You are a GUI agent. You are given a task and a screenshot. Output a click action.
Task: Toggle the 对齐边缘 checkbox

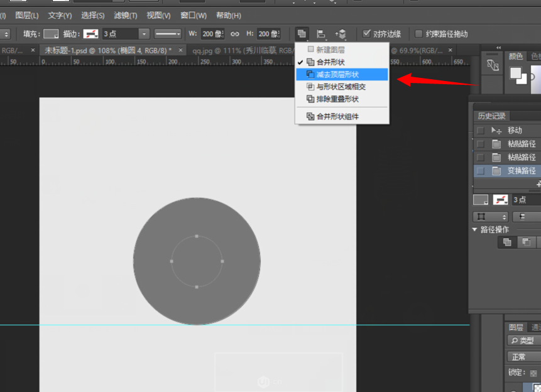(367, 34)
